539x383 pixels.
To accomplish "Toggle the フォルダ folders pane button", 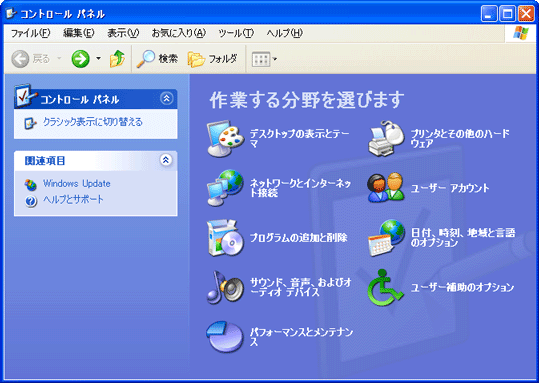I will coord(213,59).
